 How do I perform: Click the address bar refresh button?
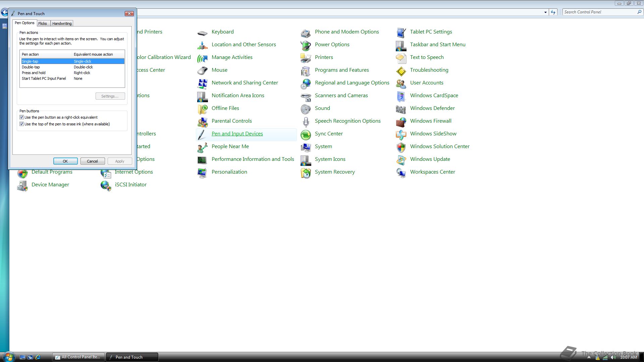coord(553,12)
